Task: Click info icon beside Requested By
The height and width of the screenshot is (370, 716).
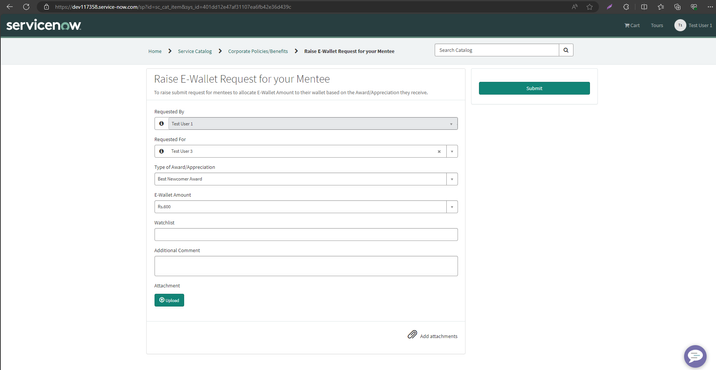Action: coord(161,124)
